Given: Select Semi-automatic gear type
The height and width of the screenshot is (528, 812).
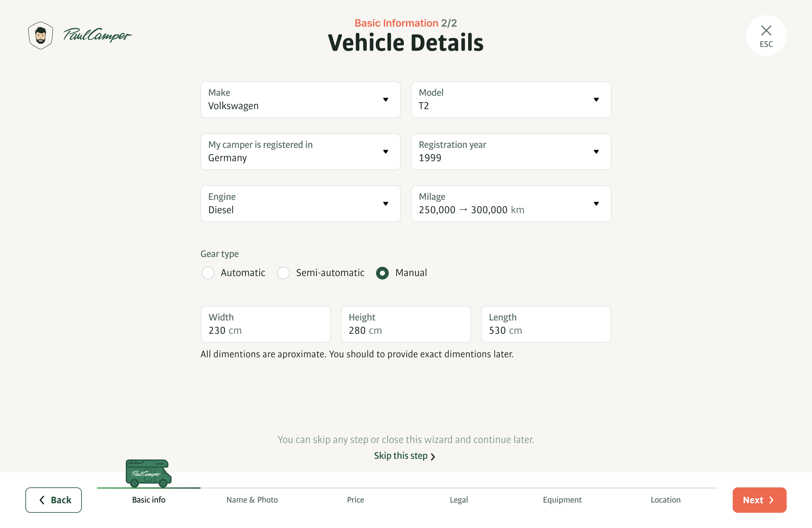Looking at the screenshot, I should pyautogui.click(x=283, y=273).
